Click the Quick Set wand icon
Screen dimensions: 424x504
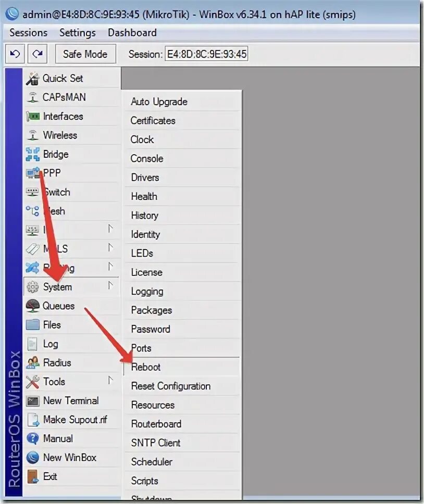[x=32, y=79]
